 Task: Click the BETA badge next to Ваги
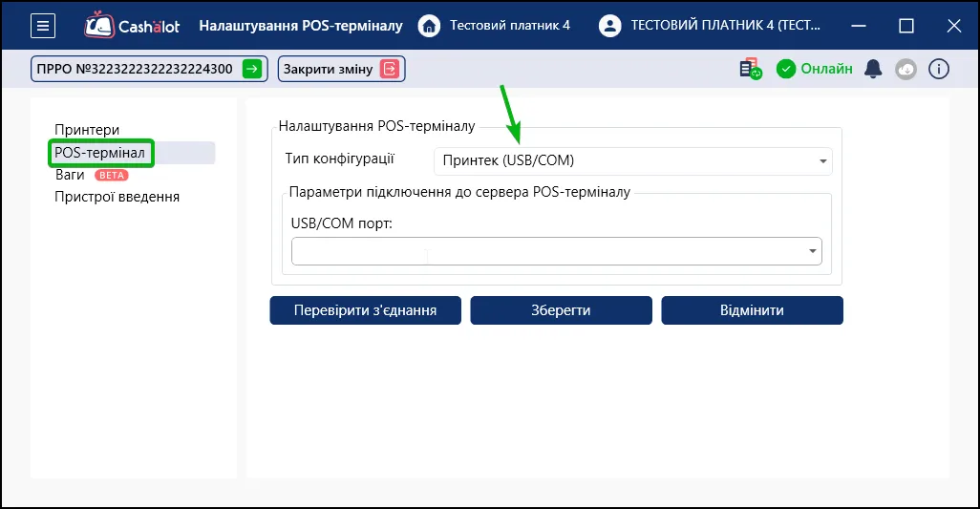pos(111,176)
